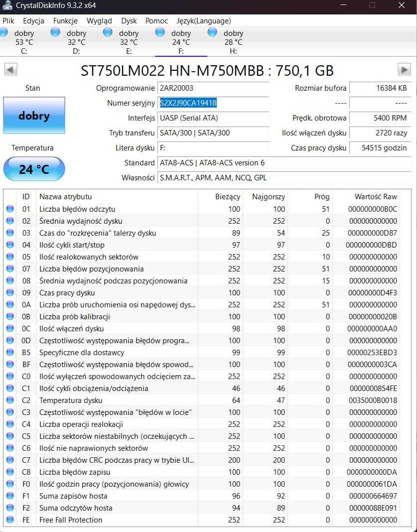Select row 'Temperatura dysku'
Viewport: 417px width, 532px height.
point(202,400)
